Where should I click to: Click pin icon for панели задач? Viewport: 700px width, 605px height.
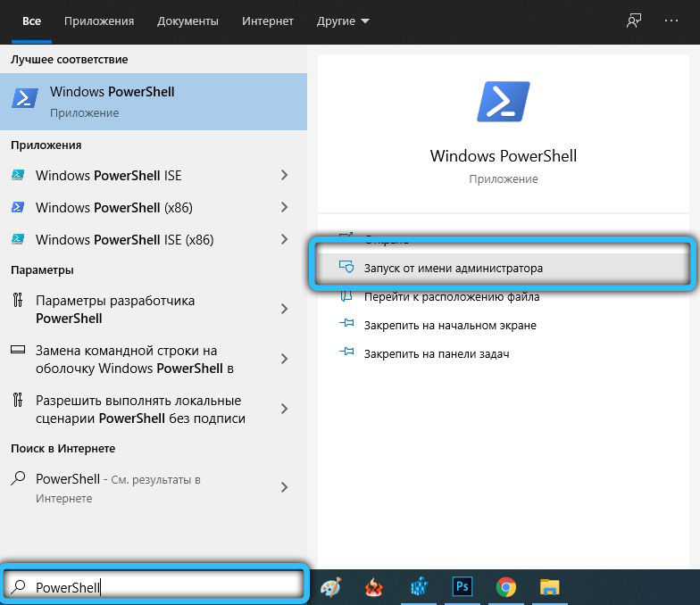pyautogui.click(x=346, y=352)
